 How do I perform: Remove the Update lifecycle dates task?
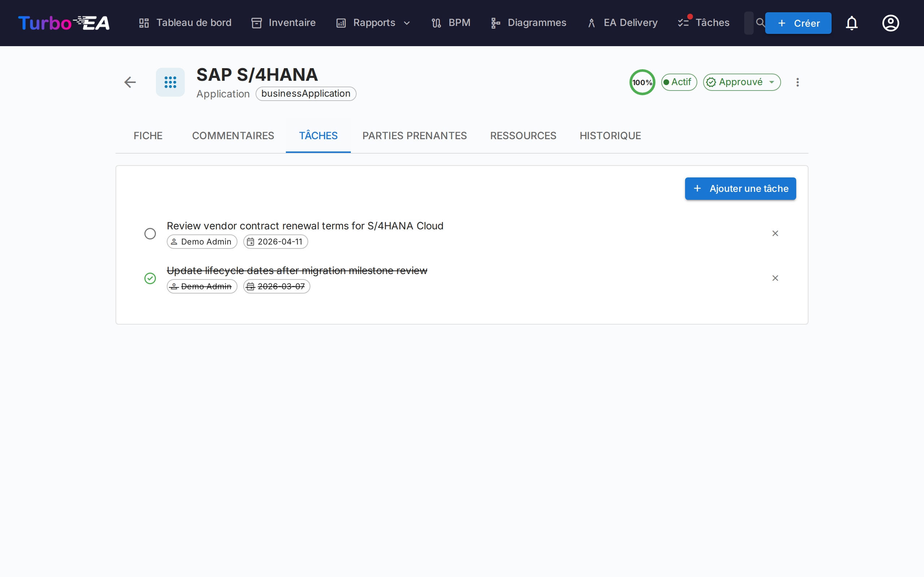tap(775, 278)
